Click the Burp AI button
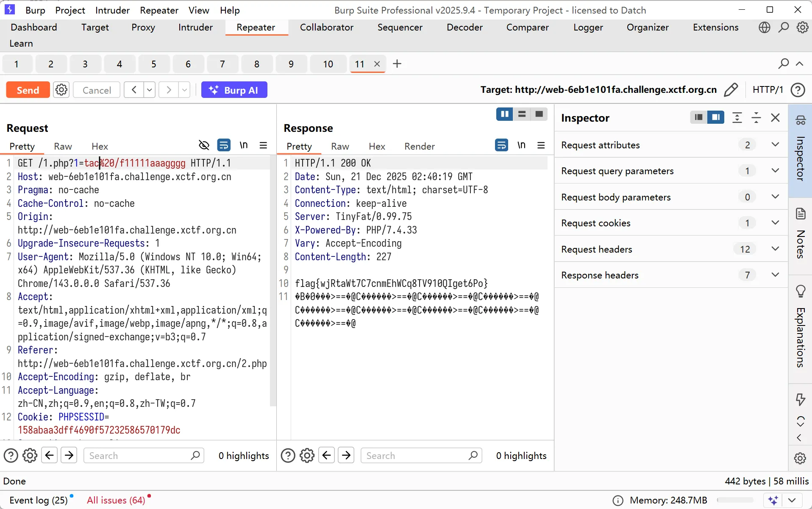Image resolution: width=812 pixels, height=509 pixels. (234, 90)
